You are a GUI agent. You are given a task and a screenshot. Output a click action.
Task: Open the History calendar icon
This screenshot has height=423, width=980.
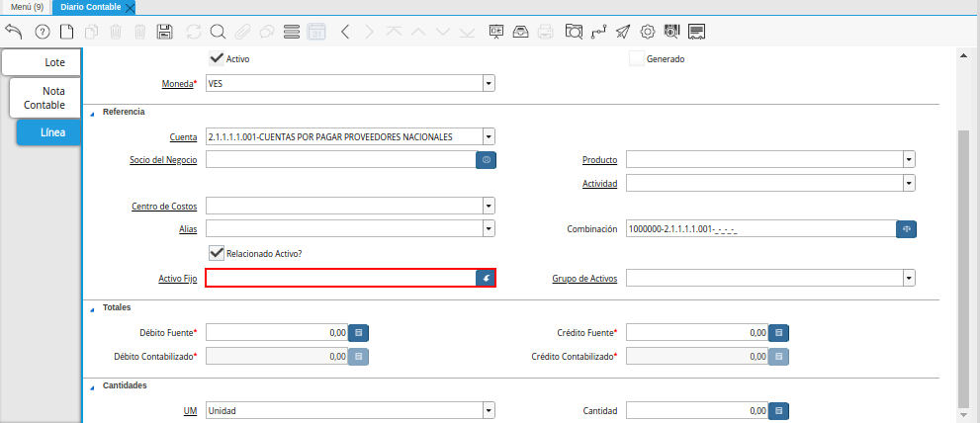coord(316,32)
